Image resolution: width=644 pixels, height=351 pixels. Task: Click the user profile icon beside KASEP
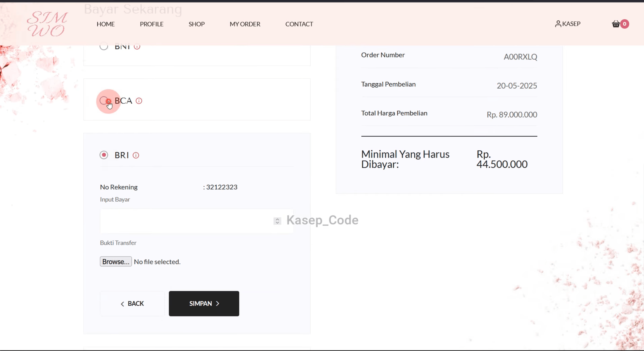coord(558,24)
